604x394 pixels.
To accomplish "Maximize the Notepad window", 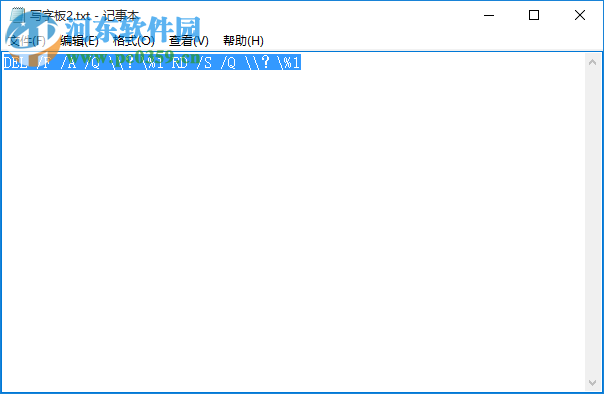I will (x=534, y=15).
